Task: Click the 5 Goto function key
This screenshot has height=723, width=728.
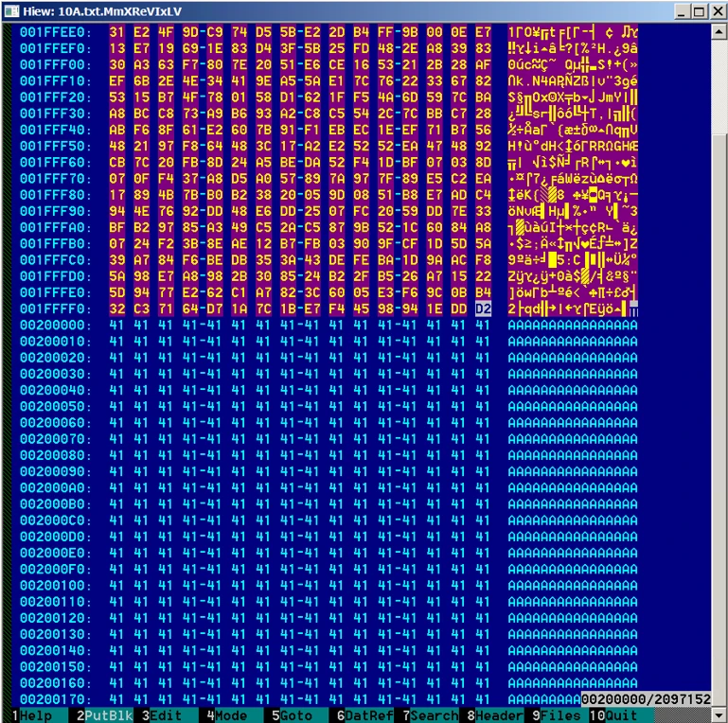Action: click(x=300, y=715)
